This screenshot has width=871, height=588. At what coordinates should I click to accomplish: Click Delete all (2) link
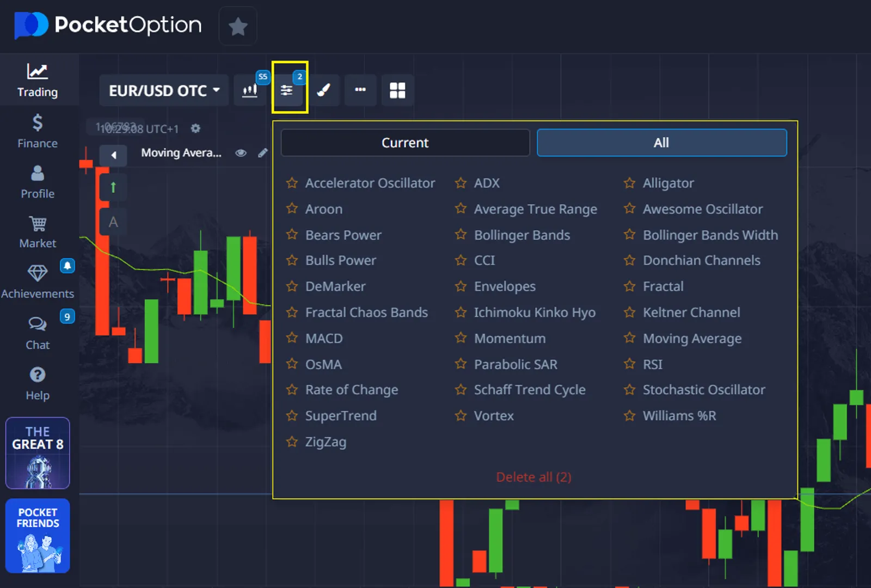[x=533, y=477]
